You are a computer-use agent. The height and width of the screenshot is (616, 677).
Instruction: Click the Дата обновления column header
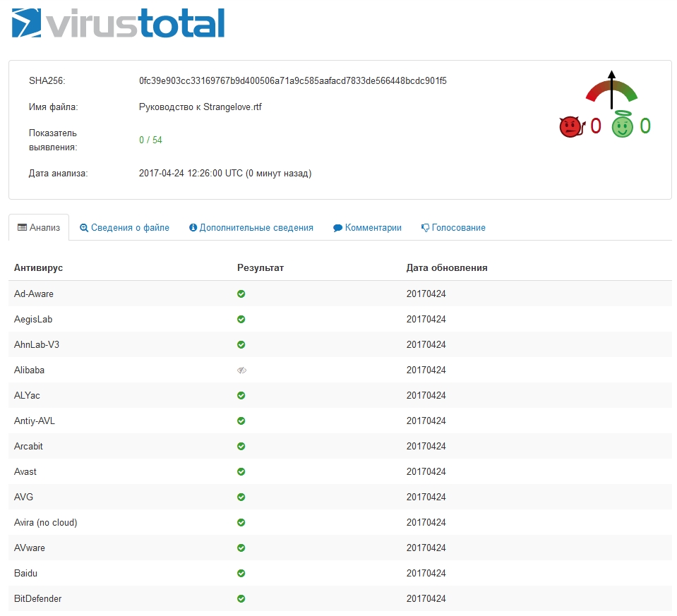(447, 267)
